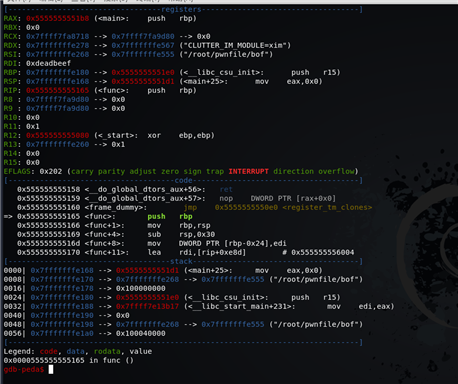Select the "0x0000555555555165 in func ()" line
Screen dimensions: 458x384
[69, 360]
